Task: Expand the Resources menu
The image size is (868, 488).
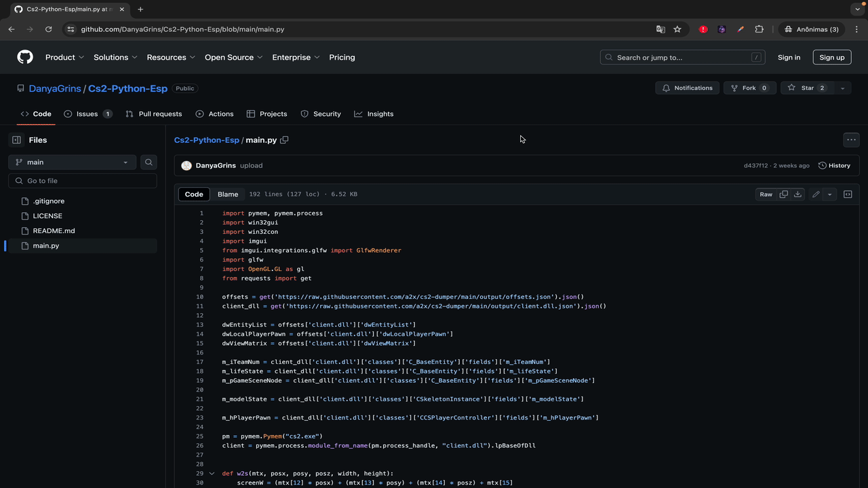Action: [x=171, y=58]
